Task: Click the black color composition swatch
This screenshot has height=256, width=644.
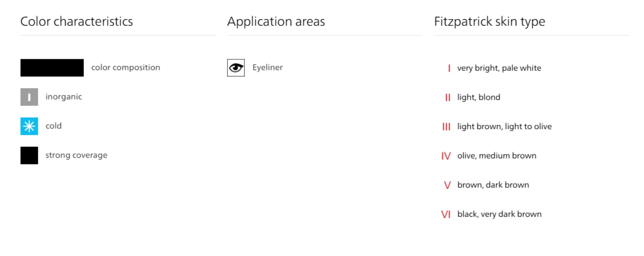Action: 52,68
